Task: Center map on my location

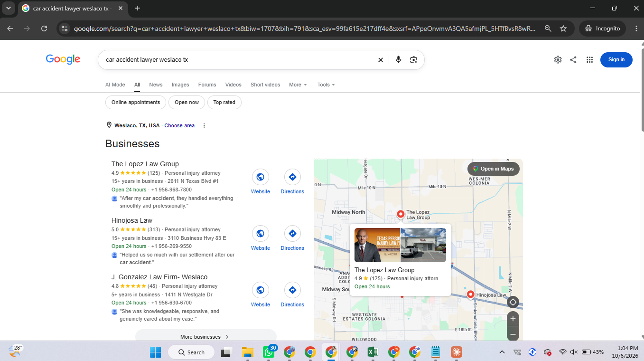Action: click(x=513, y=302)
